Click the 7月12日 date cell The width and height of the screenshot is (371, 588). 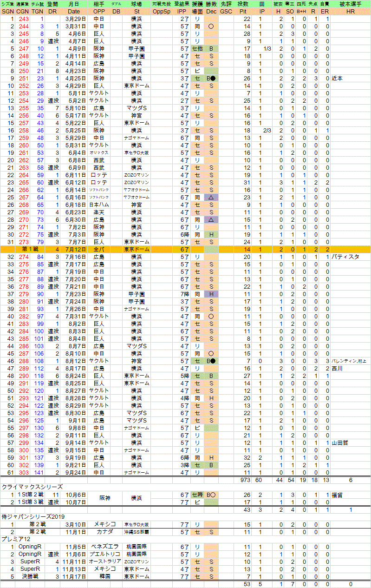coord(73,249)
